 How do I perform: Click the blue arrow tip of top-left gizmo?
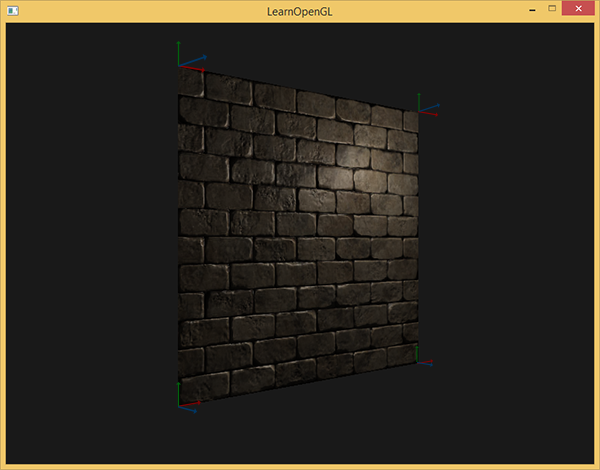click(x=203, y=57)
